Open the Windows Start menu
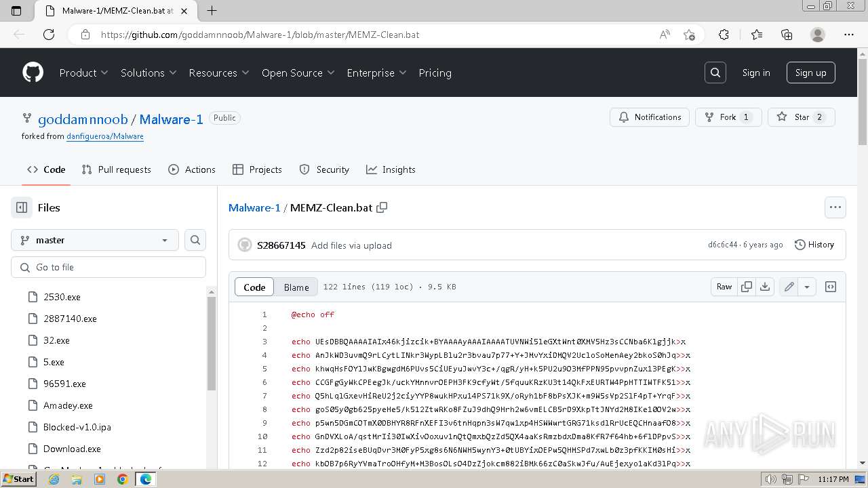The image size is (868, 488). [18, 479]
